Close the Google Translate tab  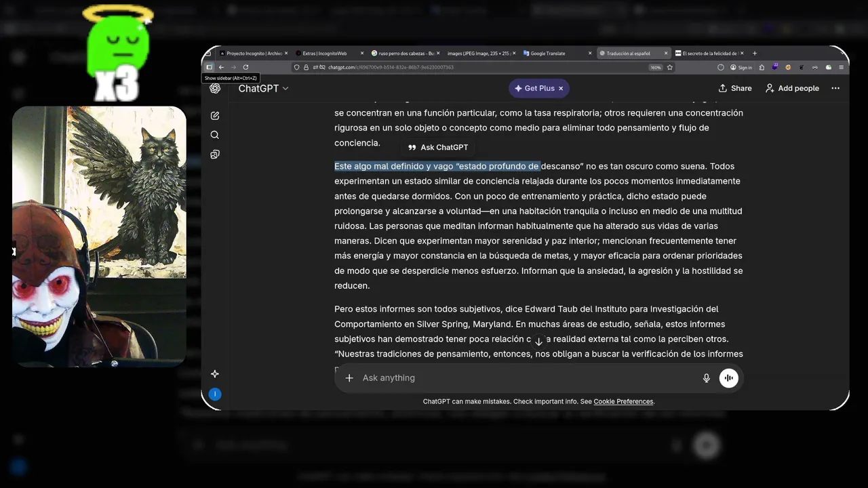click(591, 53)
